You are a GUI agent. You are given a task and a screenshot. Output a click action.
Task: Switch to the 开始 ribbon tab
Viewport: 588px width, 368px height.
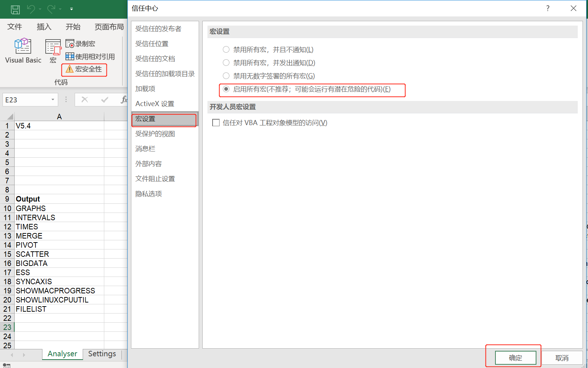(x=73, y=27)
